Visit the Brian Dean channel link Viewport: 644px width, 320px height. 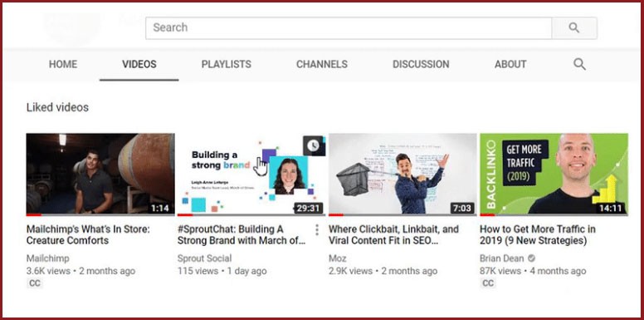point(502,258)
